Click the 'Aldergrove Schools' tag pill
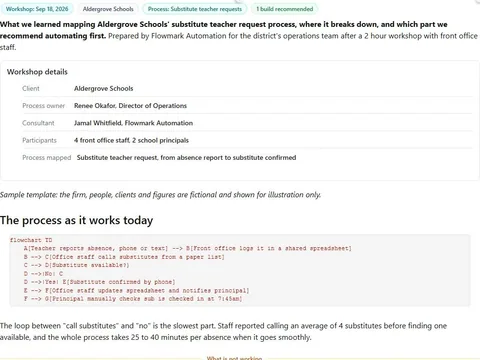Image resolution: width=480 pixels, height=360 pixels. (x=108, y=9)
